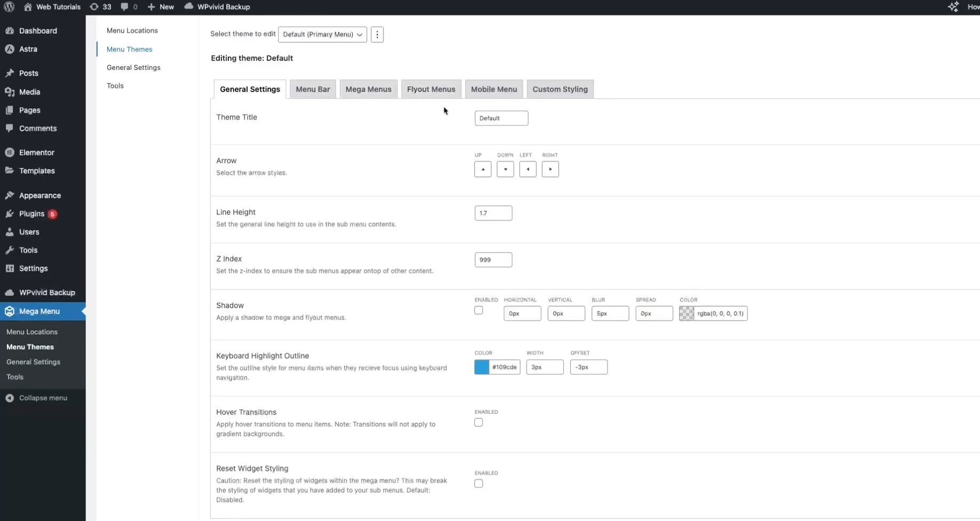Open the Select theme to edit dropdown
Viewport: 980px width, 521px height.
coord(322,35)
